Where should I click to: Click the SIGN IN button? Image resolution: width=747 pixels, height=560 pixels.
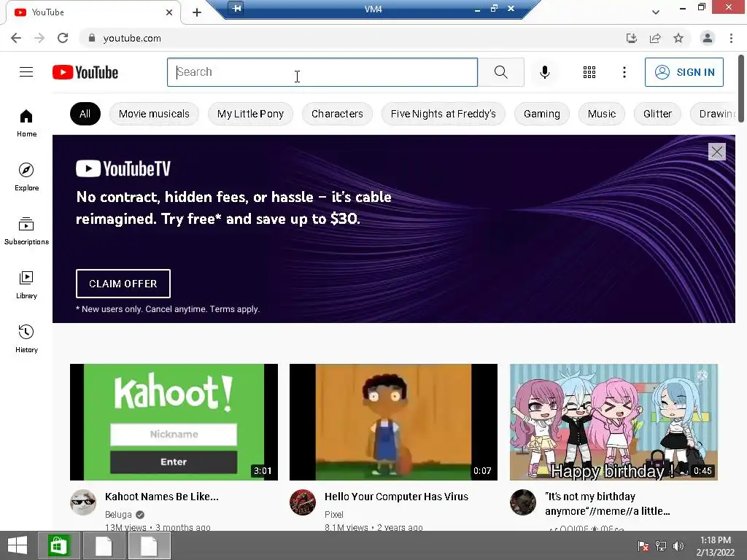click(684, 72)
